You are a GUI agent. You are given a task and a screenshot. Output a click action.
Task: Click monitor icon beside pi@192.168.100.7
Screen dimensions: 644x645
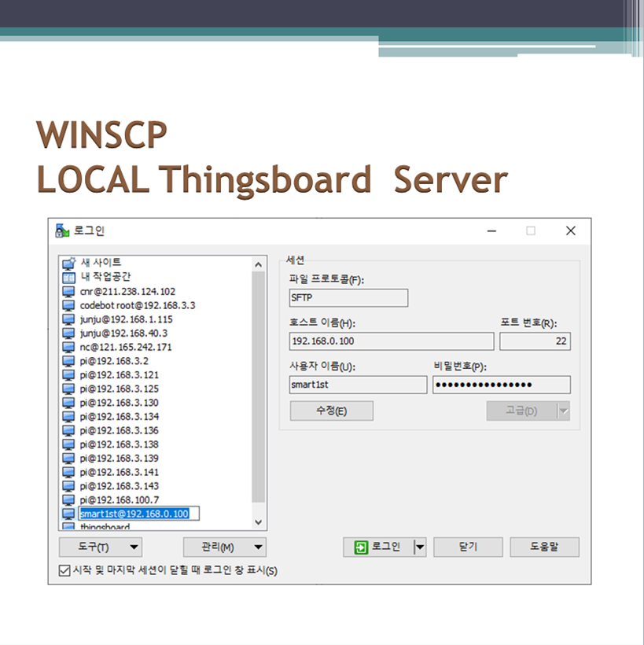68,500
